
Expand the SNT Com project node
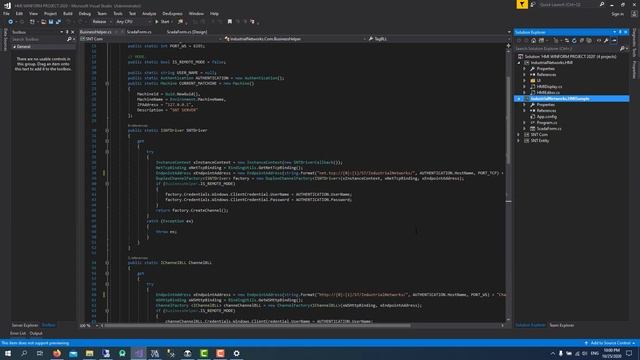519,135
